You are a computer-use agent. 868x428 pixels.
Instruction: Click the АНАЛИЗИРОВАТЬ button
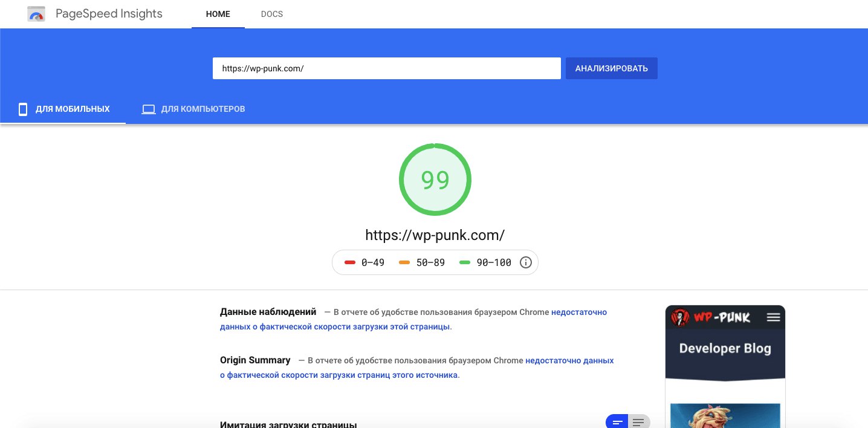click(x=612, y=68)
